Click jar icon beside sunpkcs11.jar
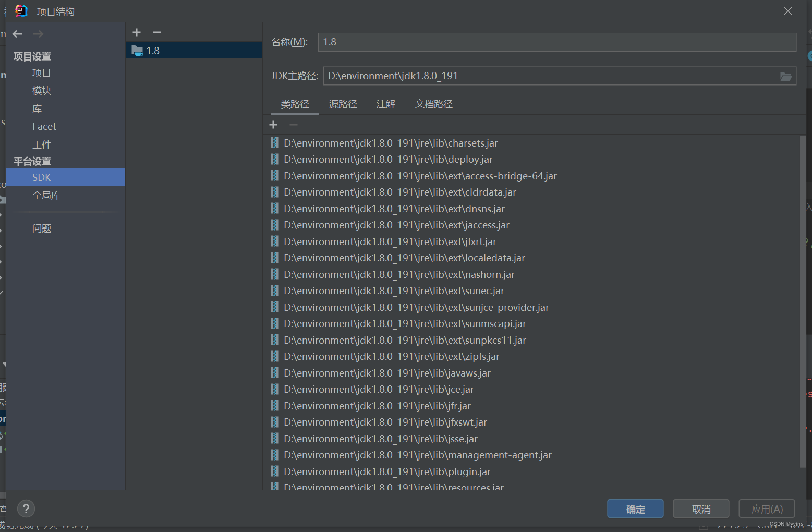The height and width of the screenshot is (532, 812). (x=275, y=340)
